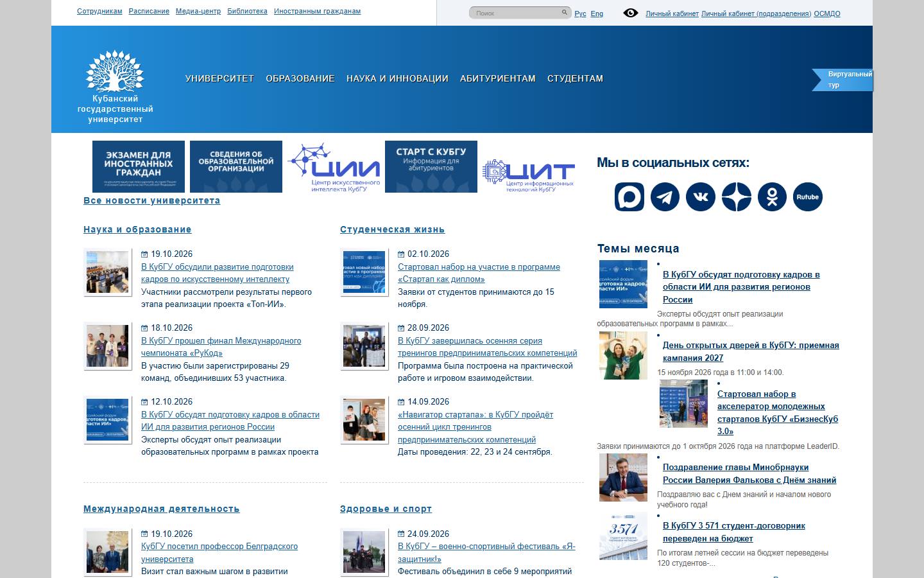Open the Поздравление главы Минобрнауки topic link

(x=749, y=474)
